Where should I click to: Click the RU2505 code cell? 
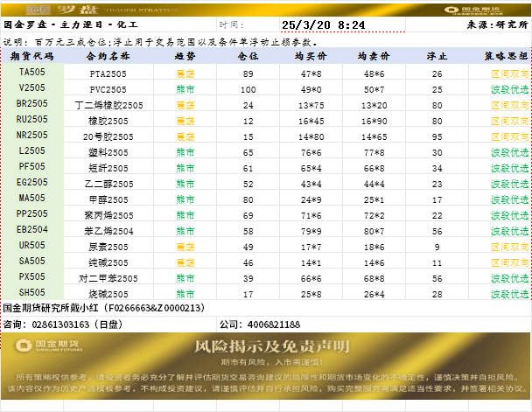point(32,119)
